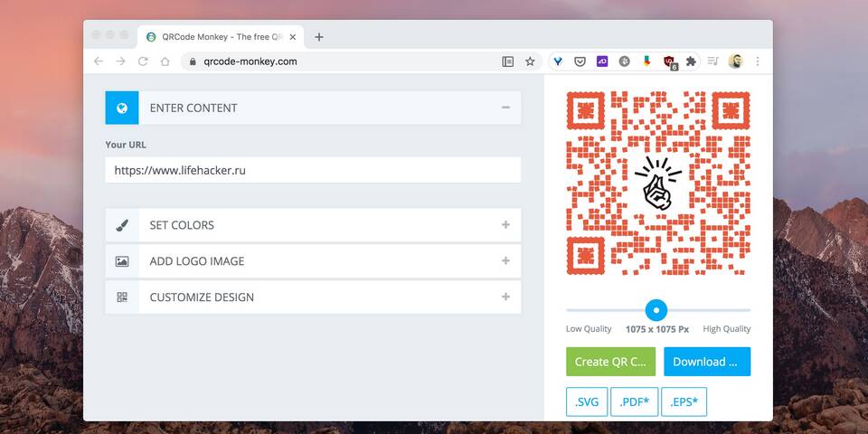Open the Chrome profile avatar
Viewport: 868px width, 434px height.
(735, 61)
